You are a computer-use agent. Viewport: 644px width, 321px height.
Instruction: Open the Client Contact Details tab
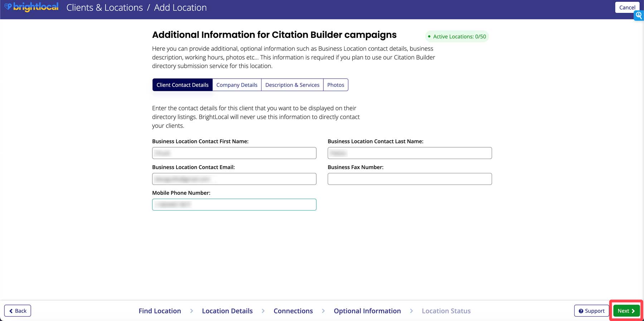pos(182,85)
